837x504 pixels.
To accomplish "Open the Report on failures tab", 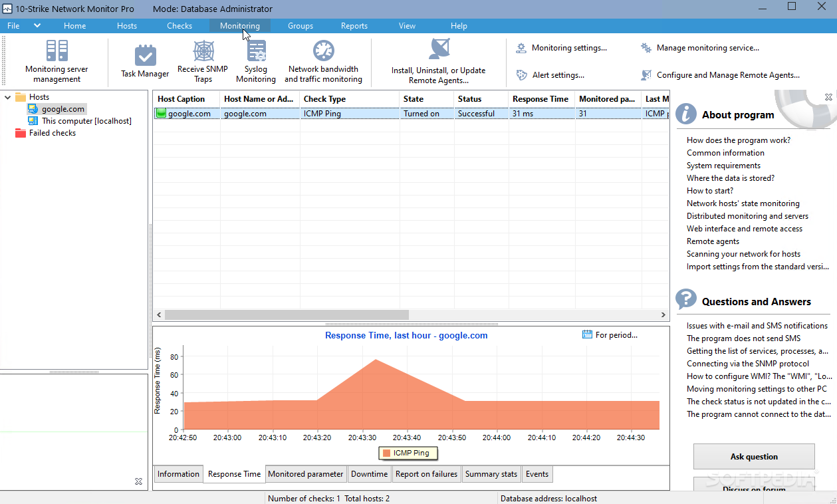I will (426, 474).
